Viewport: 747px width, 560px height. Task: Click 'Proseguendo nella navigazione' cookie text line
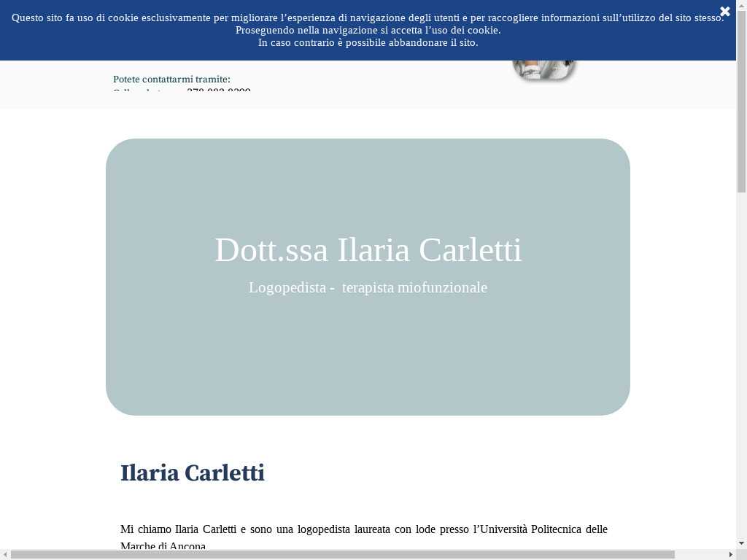[368, 30]
